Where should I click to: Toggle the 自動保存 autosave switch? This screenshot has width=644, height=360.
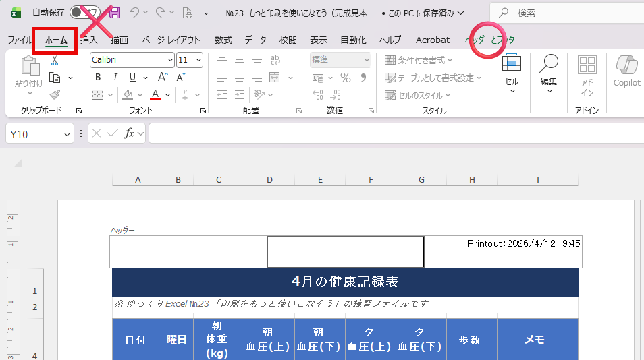point(85,13)
